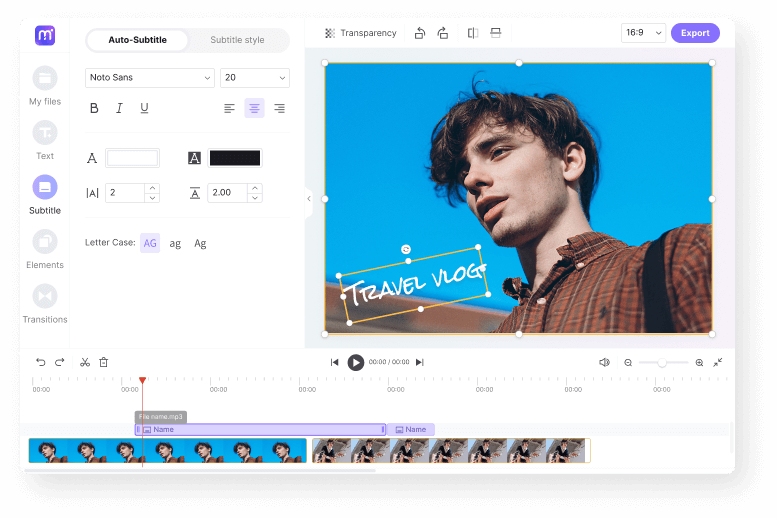Rotate the video clockwise
This screenshot has height=518, width=777.
click(x=443, y=33)
